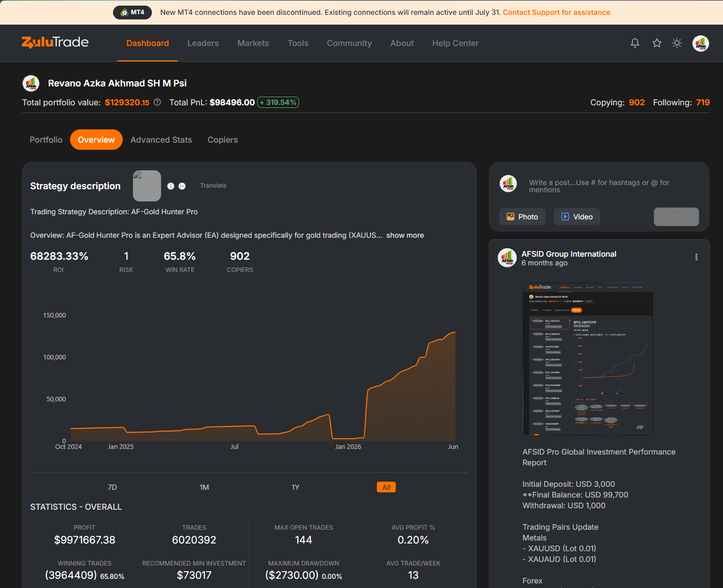
Task: Click the ROI value 68283.33%
Action: tap(59, 256)
